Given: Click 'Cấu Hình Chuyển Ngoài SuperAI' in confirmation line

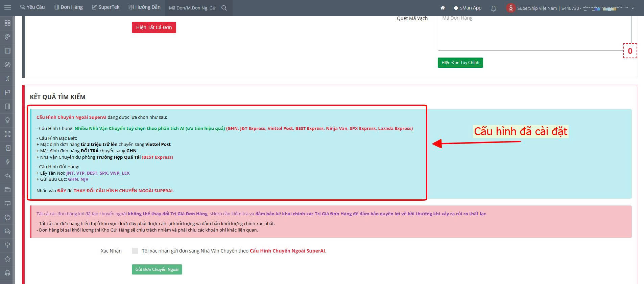Looking at the screenshot, I should coord(287,251).
